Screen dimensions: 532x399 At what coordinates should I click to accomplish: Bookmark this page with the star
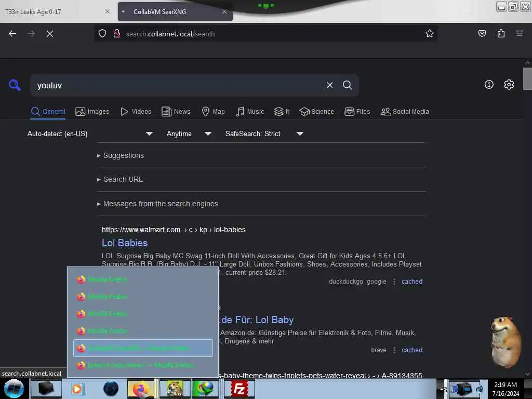tap(430, 34)
